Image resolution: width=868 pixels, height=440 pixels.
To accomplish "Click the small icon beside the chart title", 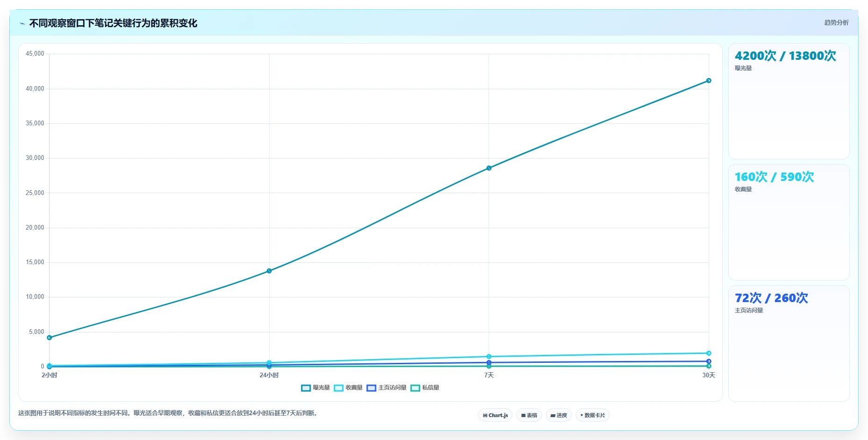I will click(x=22, y=23).
